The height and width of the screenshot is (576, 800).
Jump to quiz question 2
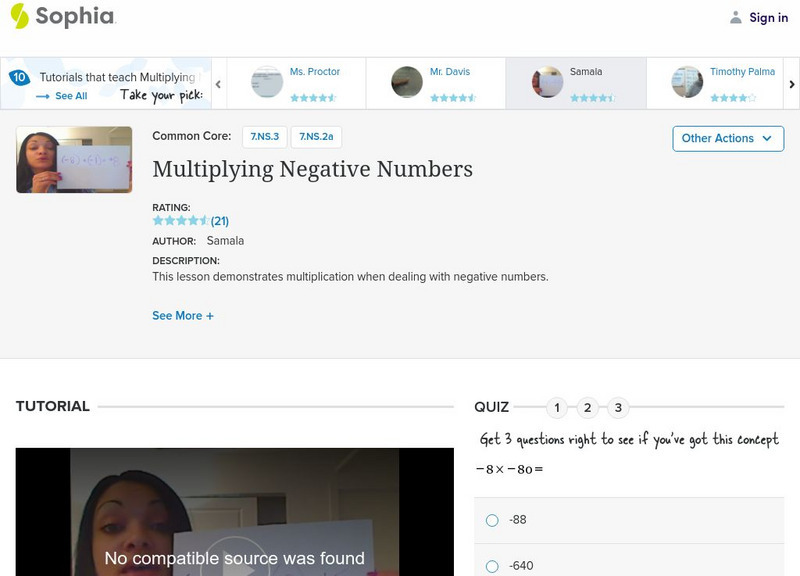(587, 408)
